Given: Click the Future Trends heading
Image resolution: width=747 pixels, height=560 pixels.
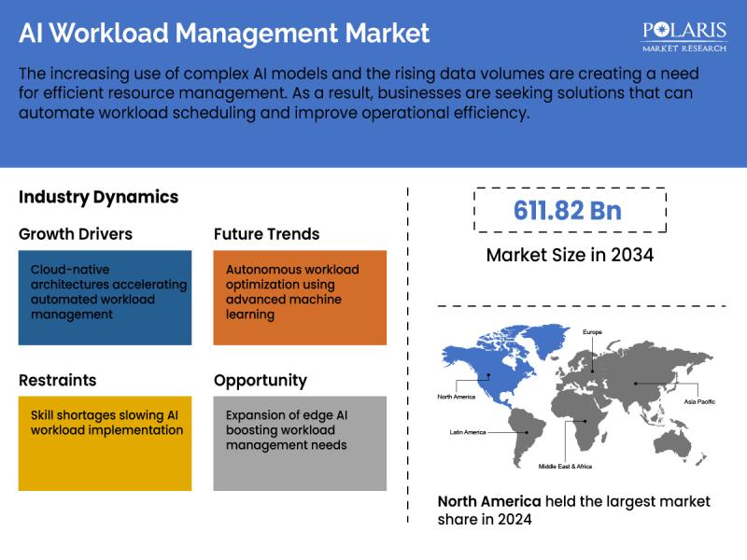Looking at the screenshot, I should tap(266, 234).
